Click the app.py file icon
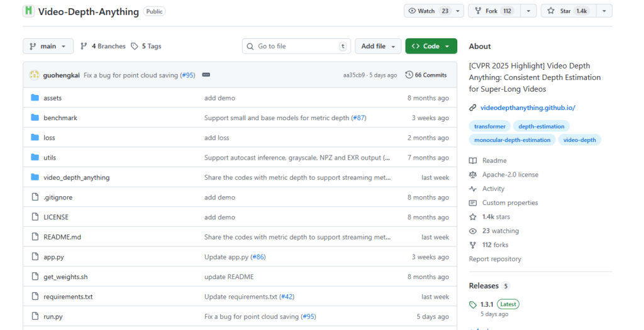This screenshot has height=330, width=644. (x=35, y=256)
